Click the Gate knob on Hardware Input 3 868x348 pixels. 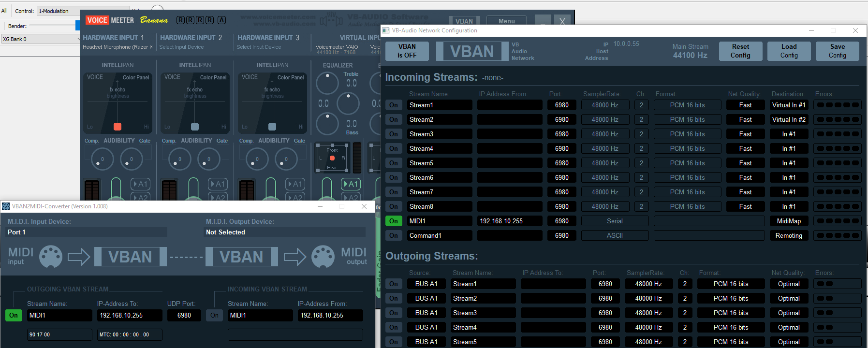286,159
